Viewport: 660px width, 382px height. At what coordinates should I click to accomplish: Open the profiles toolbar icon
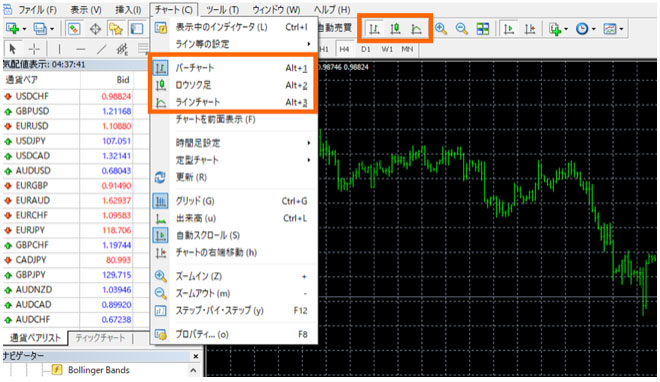(x=40, y=29)
